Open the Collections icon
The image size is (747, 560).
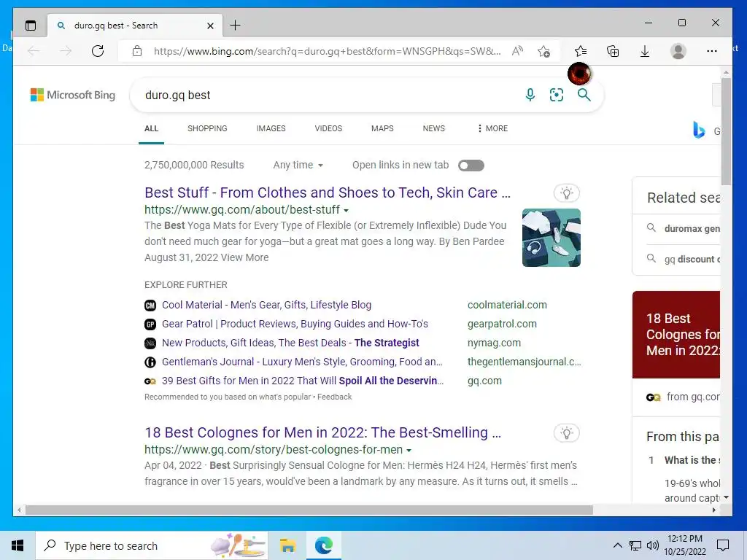point(613,51)
